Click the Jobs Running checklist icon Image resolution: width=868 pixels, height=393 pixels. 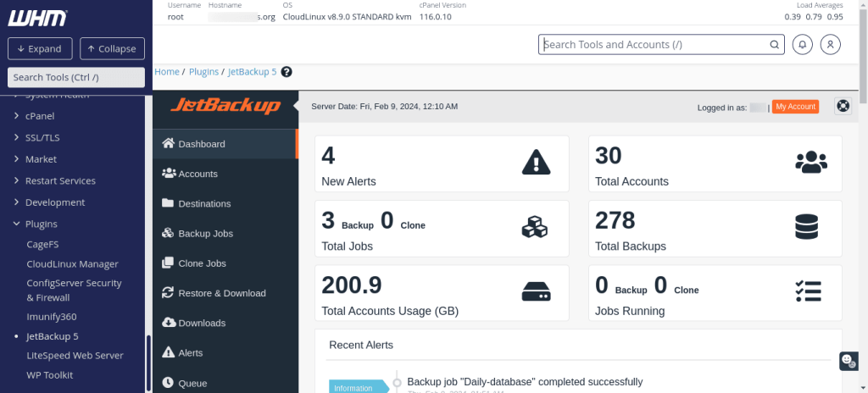809,291
